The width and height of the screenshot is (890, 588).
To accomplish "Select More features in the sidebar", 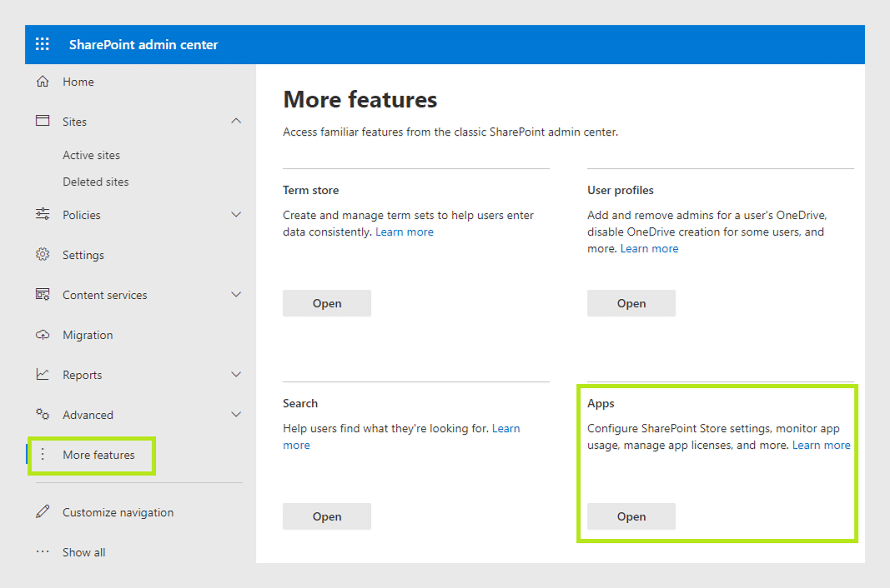I will click(x=98, y=455).
